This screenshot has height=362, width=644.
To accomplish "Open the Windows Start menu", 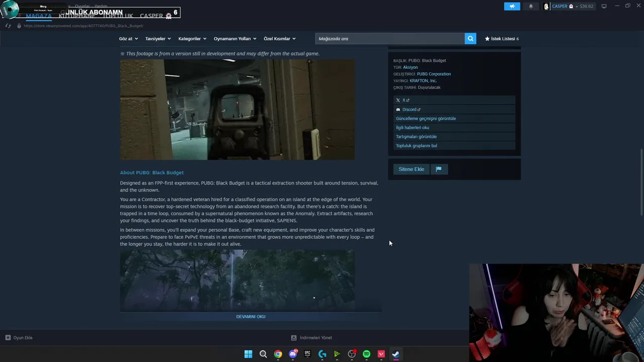I will [x=248, y=354].
